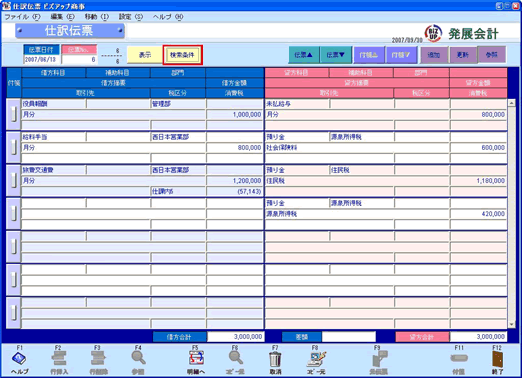Click the yellow 表示 button
The width and height of the screenshot is (523, 379).
click(145, 55)
